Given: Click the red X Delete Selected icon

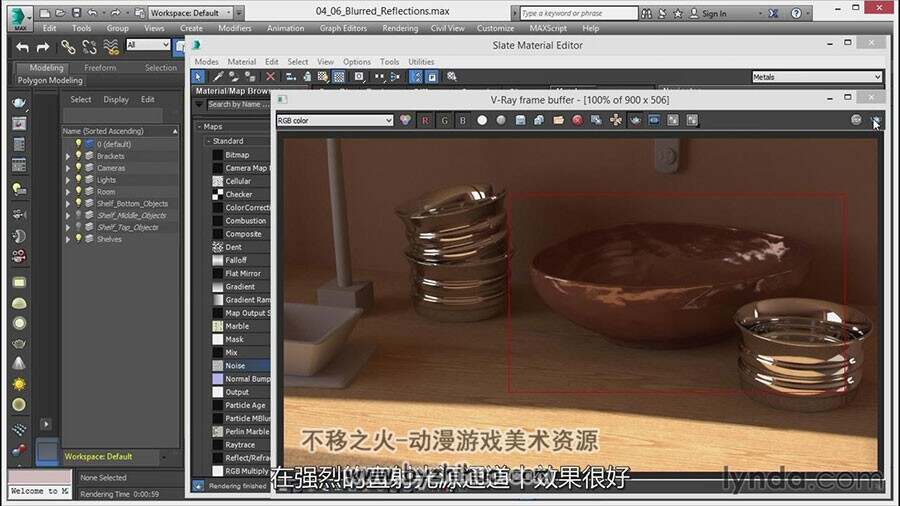Looking at the screenshot, I should (270, 76).
